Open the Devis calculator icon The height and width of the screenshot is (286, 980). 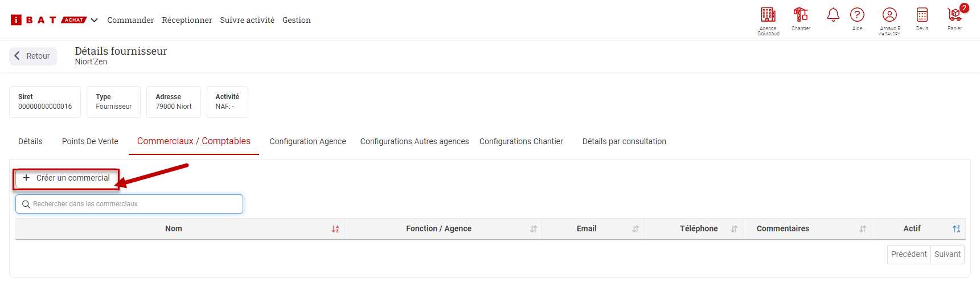(x=922, y=15)
